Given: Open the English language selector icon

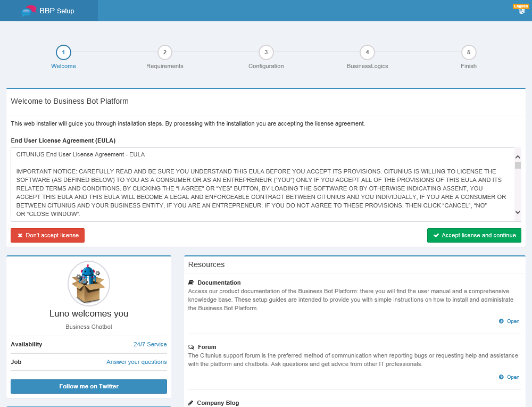Looking at the screenshot, I should coord(521,9).
